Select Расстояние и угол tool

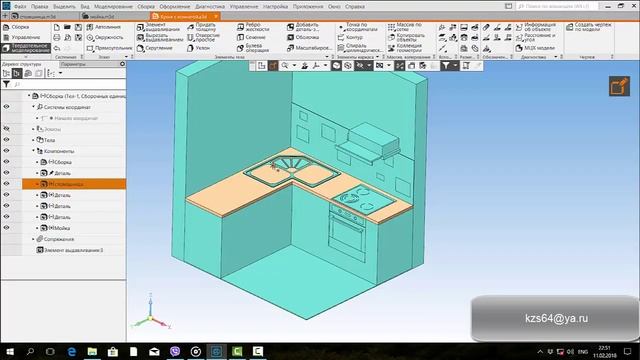click(x=536, y=38)
